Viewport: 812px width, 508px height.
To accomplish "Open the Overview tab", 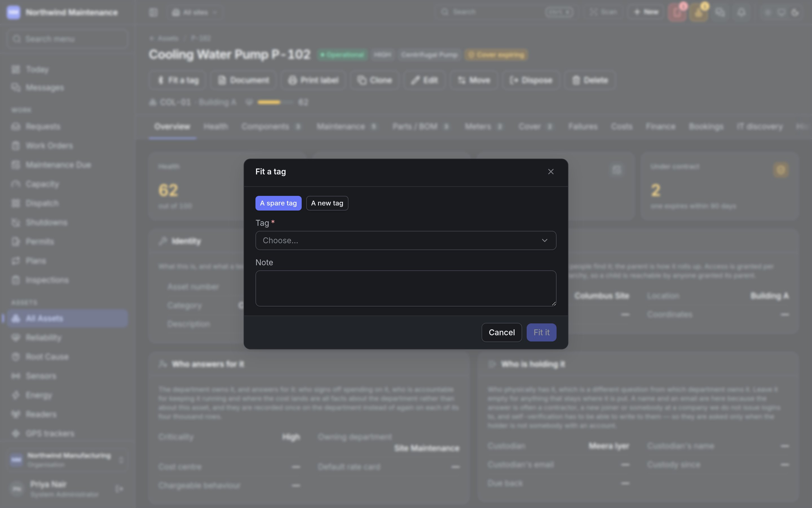I will [172, 127].
